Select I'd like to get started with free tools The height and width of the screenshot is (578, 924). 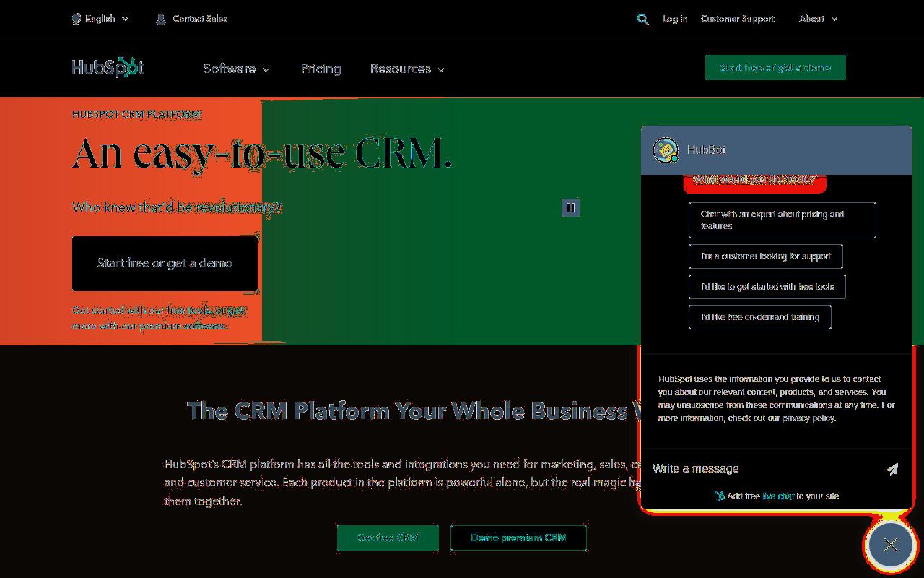(767, 287)
